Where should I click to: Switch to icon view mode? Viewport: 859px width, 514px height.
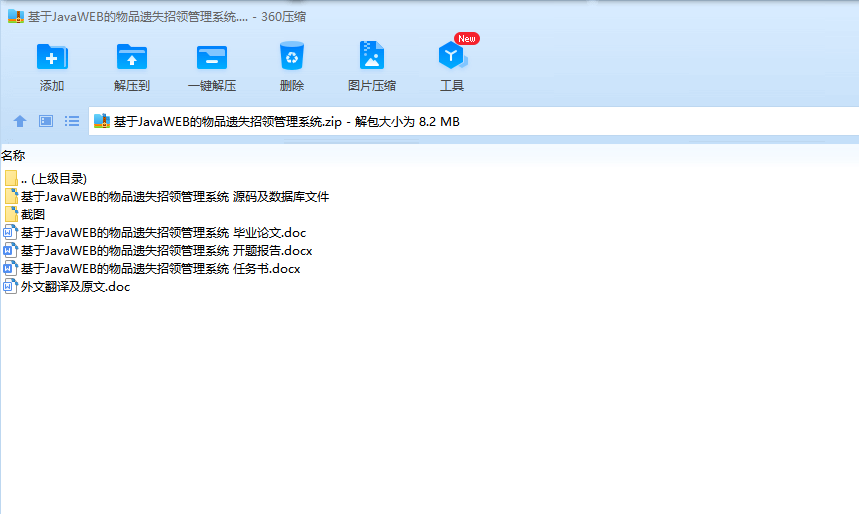(x=46, y=121)
